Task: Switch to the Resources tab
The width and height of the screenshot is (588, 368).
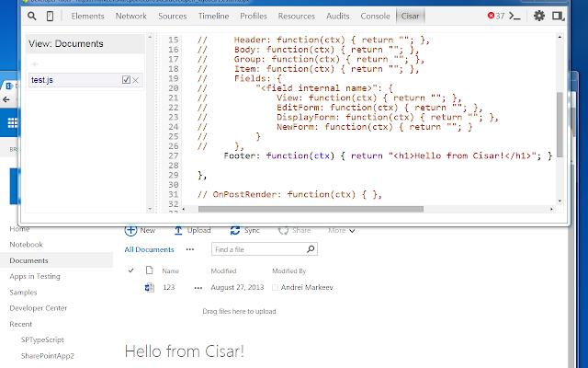Action: 296,17
